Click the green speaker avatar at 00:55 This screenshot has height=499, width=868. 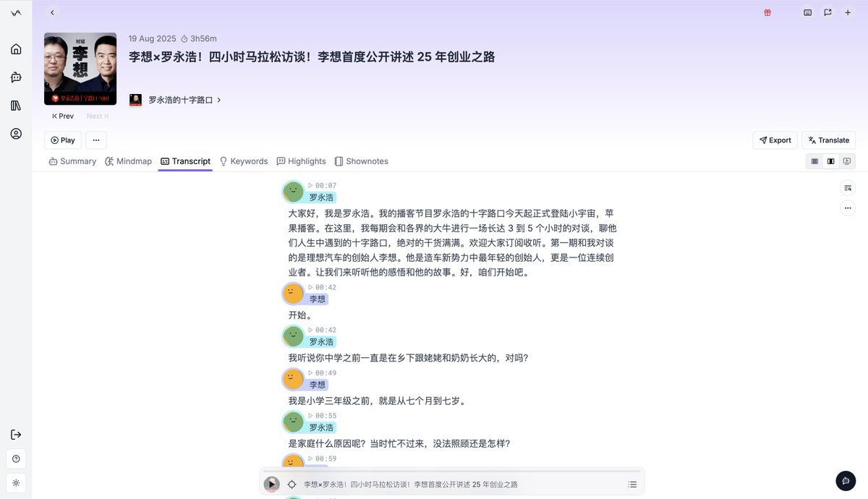coord(293,422)
